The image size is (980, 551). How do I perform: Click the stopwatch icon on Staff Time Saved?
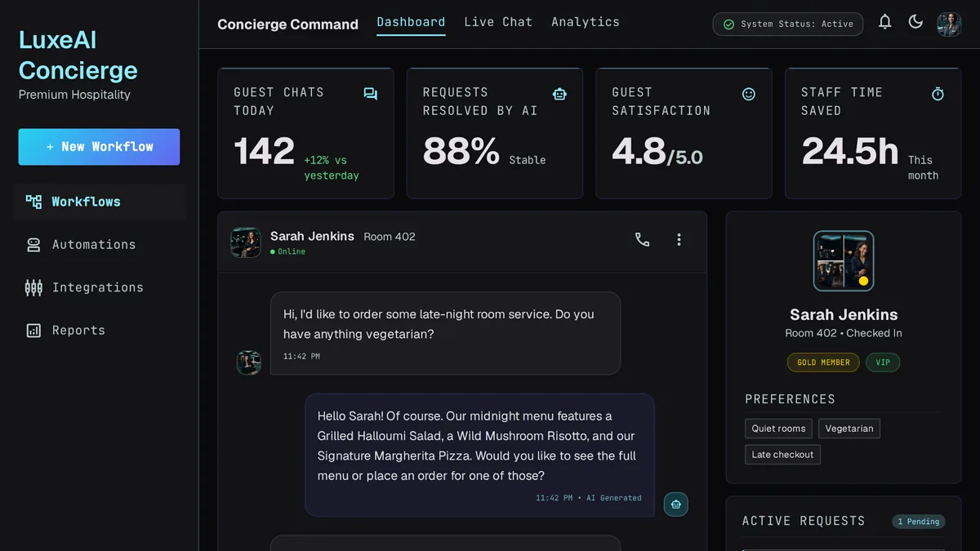click(x=938, y=95)
